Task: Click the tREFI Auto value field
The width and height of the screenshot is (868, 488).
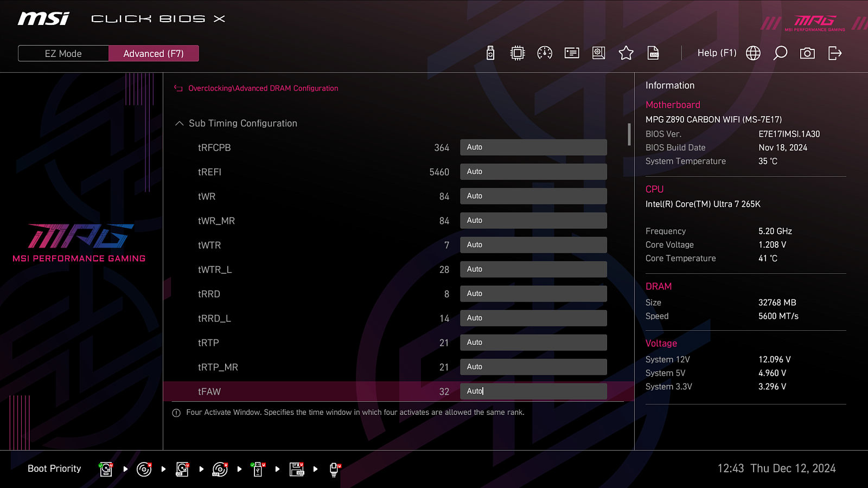Action: click(x=533, y=172)
